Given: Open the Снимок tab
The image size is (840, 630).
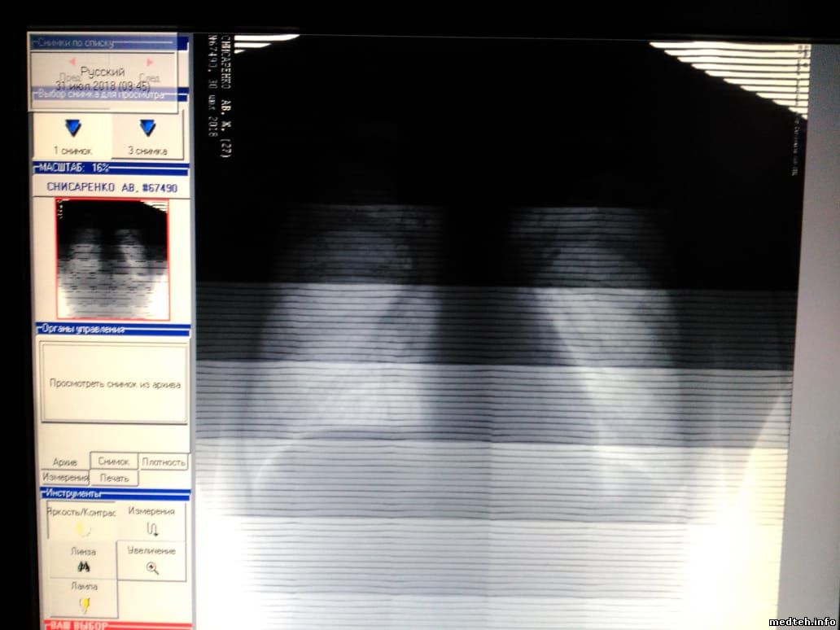Looking at the screenshot, I should click(114, 462).
